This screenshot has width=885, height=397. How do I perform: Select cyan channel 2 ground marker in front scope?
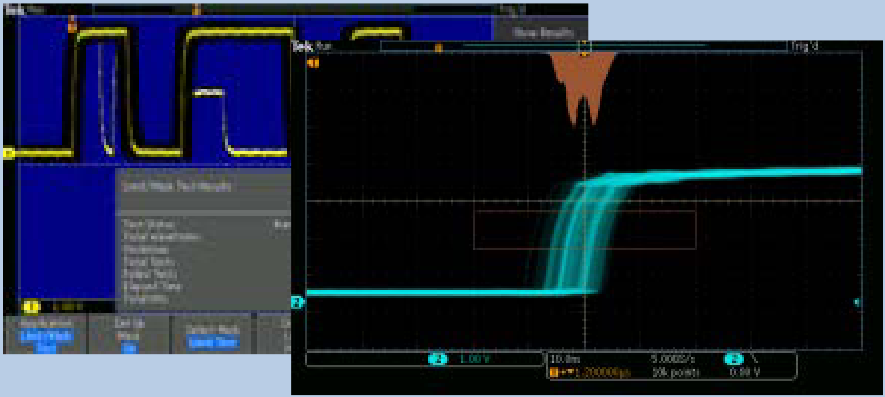(x=298, y=303)
